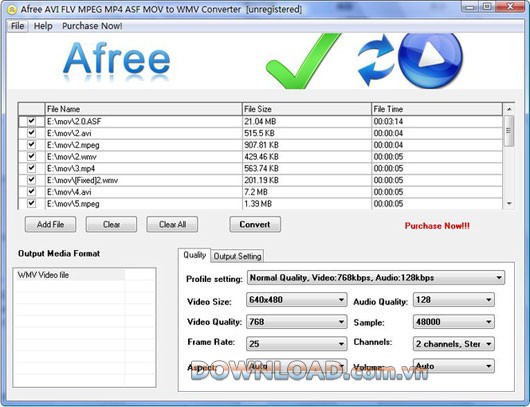Expand the Aspect dropdown
The height and width of the screenshot is (407, 530).
296,366
